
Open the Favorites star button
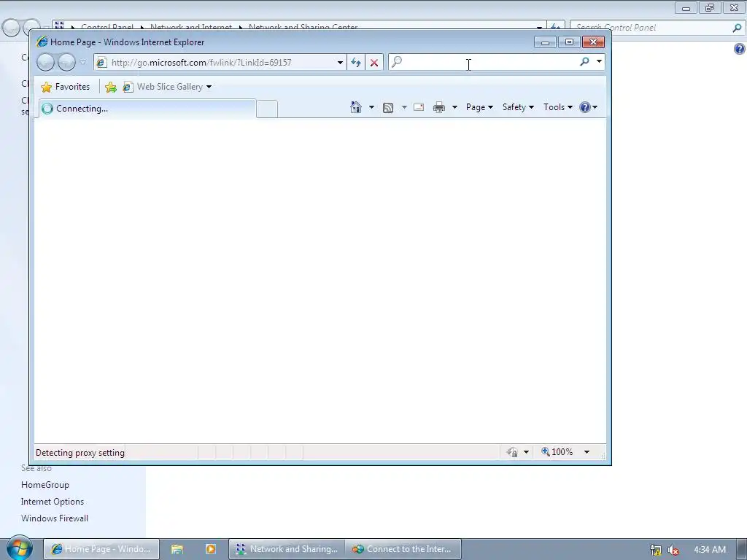66,87
